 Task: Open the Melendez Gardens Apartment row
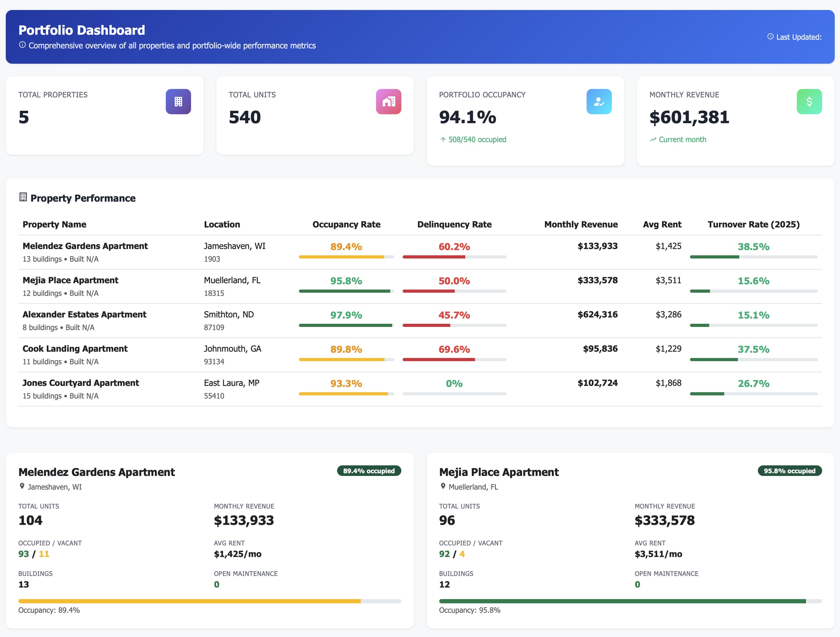click(x=85, y=246)
